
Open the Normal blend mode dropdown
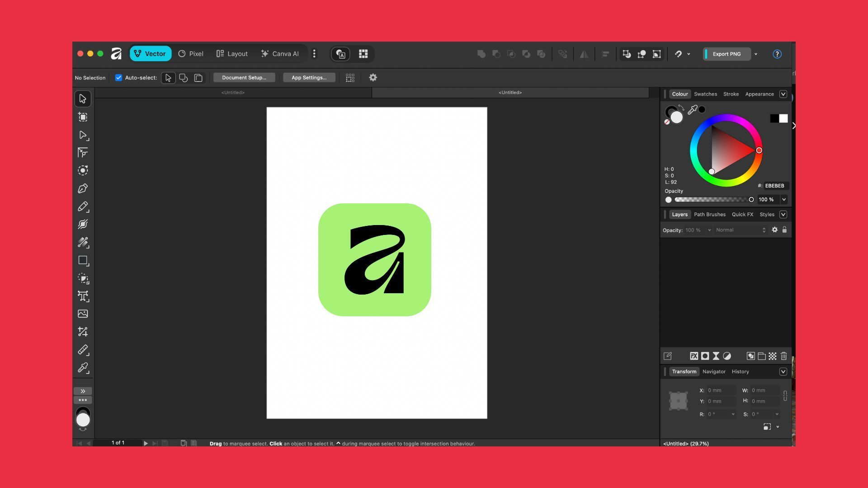pos(740,230)
